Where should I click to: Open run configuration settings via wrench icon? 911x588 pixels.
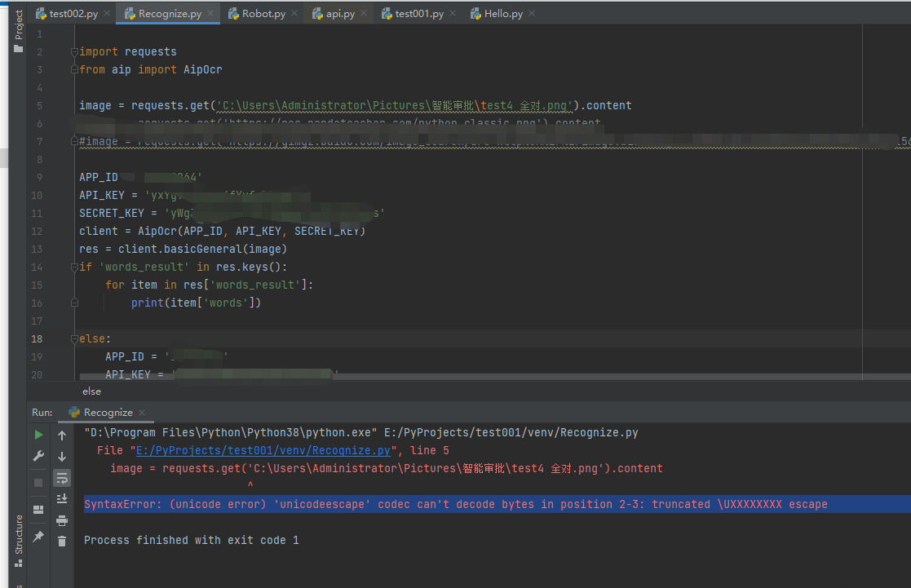pyautogui.click(x=38, y=456)
